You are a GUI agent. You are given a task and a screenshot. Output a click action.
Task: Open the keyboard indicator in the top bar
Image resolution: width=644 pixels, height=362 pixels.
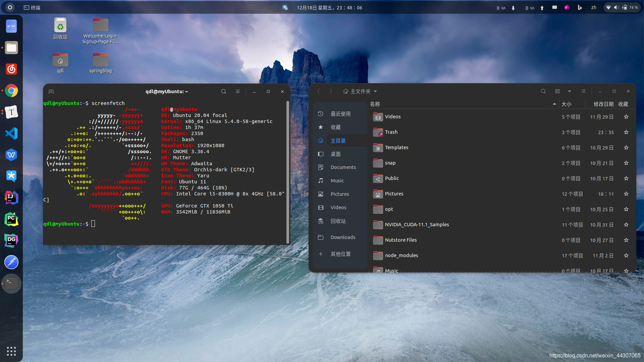(x=554, y=7)
